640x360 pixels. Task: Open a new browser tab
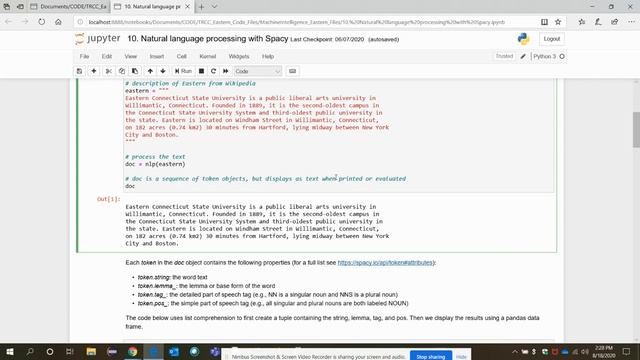(x=201, y=7)
